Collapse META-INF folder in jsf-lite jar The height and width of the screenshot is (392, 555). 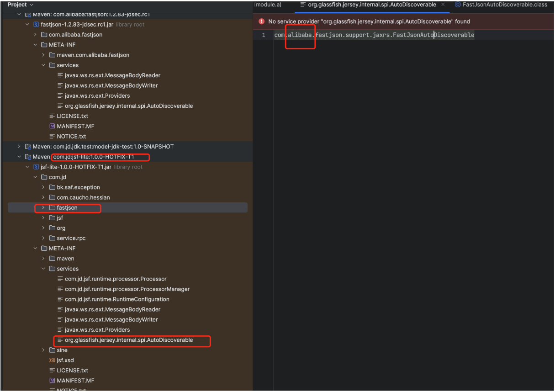pyautogui.click(x=36, y=249)
